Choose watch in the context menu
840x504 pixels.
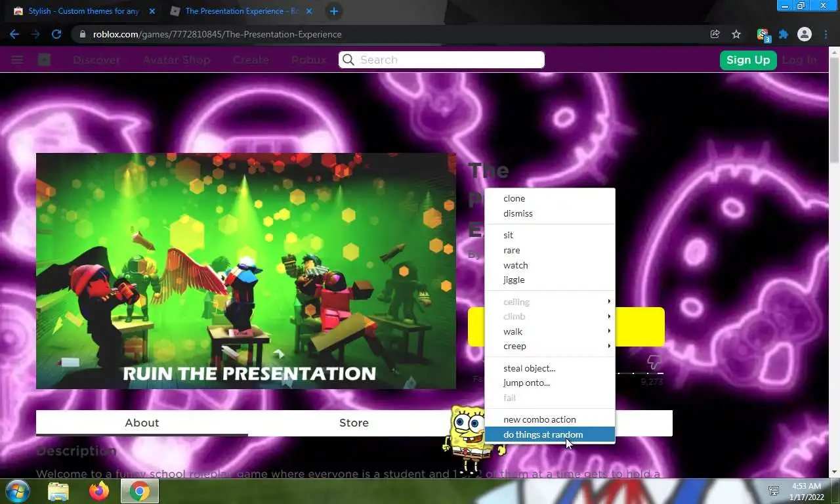pyautogui.click(x=549, y=265)
